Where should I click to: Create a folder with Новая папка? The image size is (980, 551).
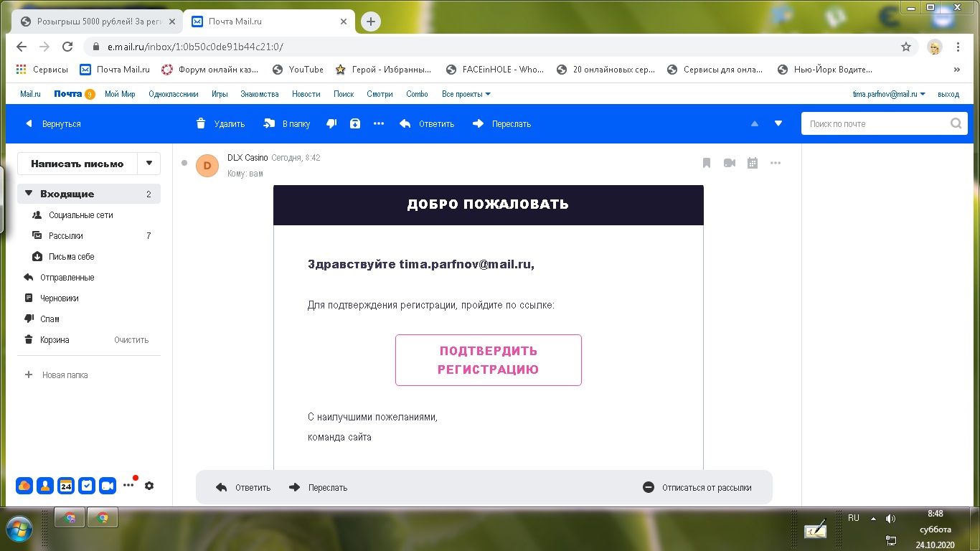[56, 375]
